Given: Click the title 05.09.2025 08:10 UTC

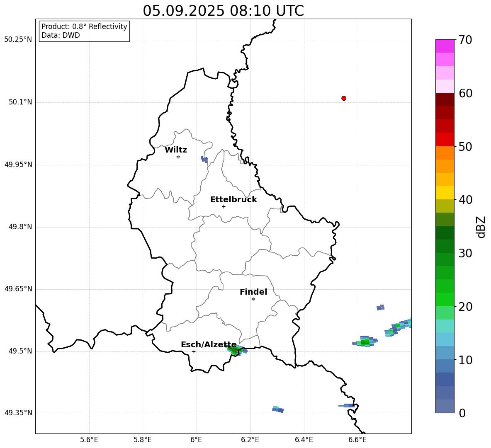Looking at the screenshot, I should [223, 11].
